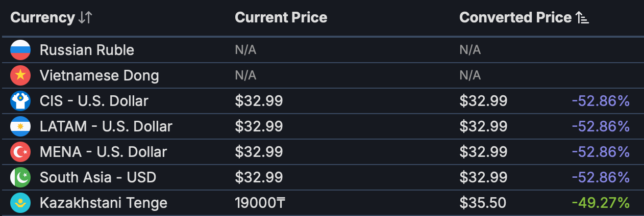Click ascending sort icon beside Converted Price
Image resolution: width=644 pixels, height=216 pixels.
pos(582,18)
